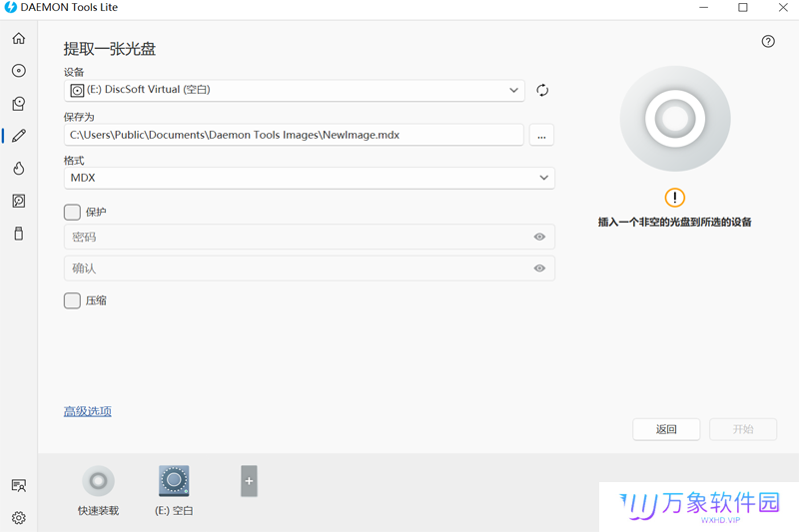Click the large disc preview image
799x532 pixels.
point(675,119)
